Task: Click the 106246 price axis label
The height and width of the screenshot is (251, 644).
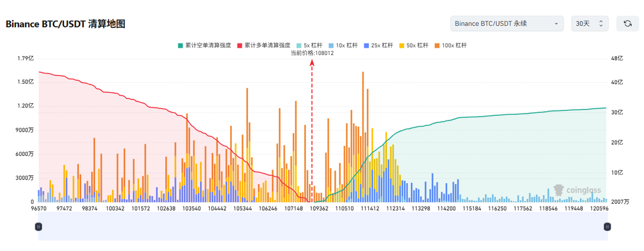Action: pyautogui.click(x=268, y=209)
